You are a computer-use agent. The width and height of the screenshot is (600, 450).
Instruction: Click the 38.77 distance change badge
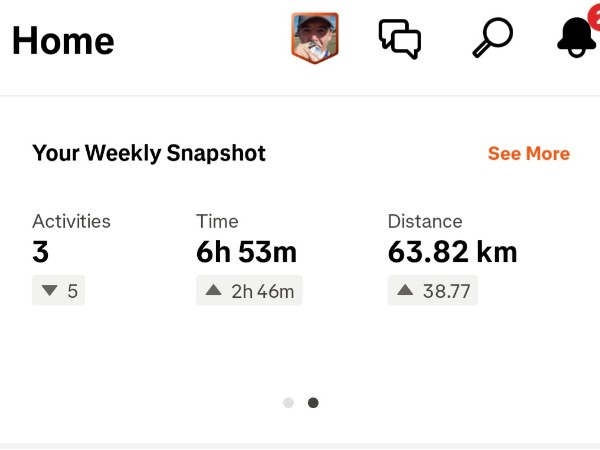pos(433,291)
